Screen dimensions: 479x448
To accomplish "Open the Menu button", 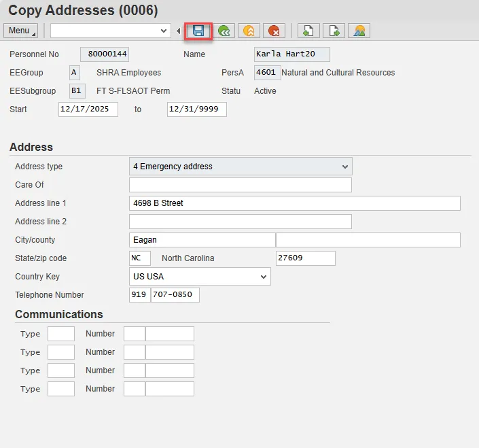I will point(20,31).
